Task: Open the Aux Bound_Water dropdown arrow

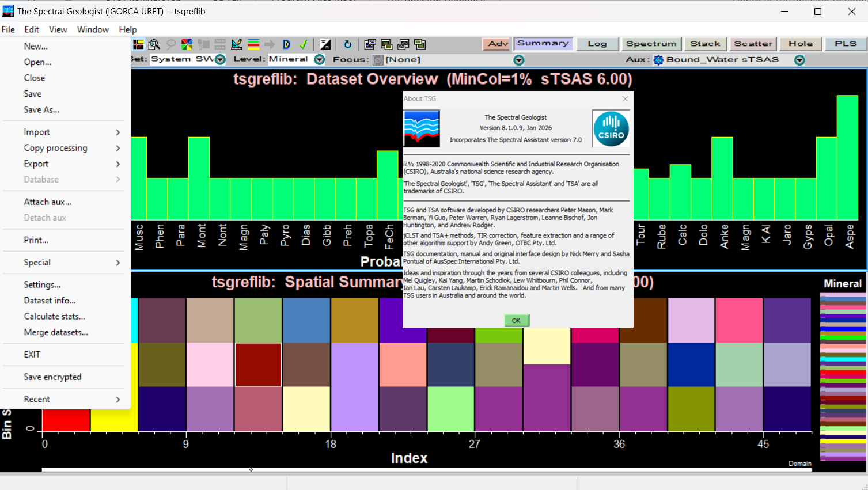Action: pos(799,60)
